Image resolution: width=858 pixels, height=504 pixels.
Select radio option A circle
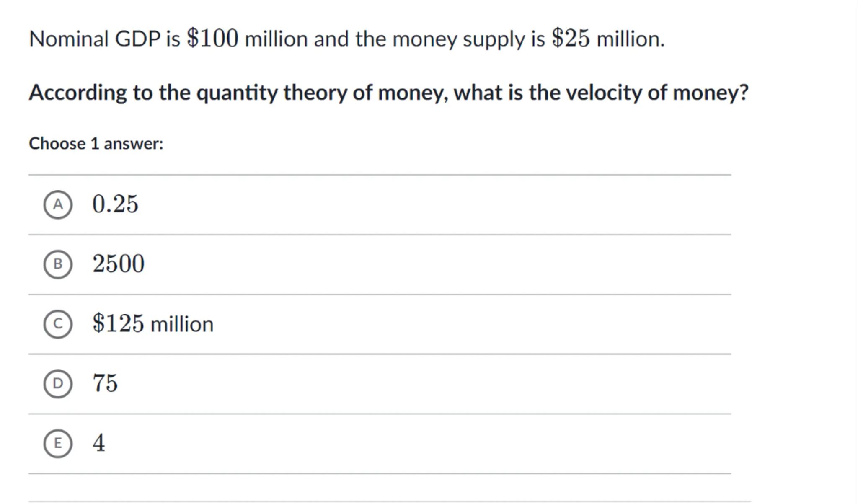point(58,204)
